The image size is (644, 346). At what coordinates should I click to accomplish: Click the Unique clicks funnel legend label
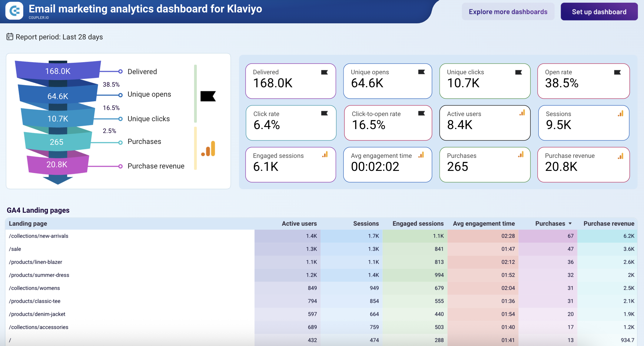point(148,119)
